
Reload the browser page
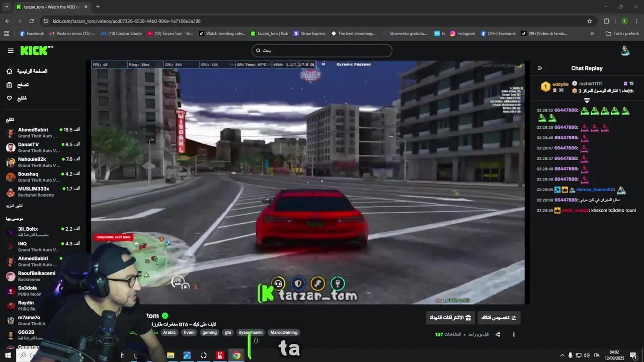tap(31, 21)
